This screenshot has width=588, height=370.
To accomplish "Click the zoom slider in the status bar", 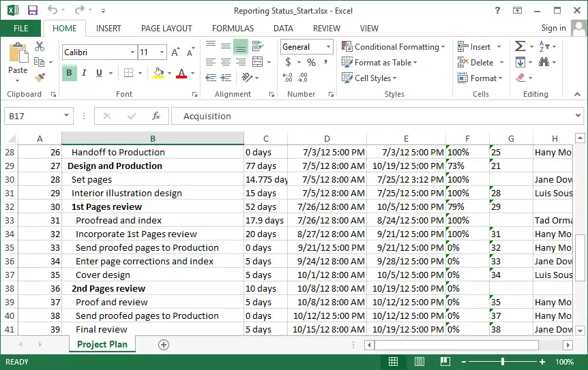I will (x=503, y=362).
